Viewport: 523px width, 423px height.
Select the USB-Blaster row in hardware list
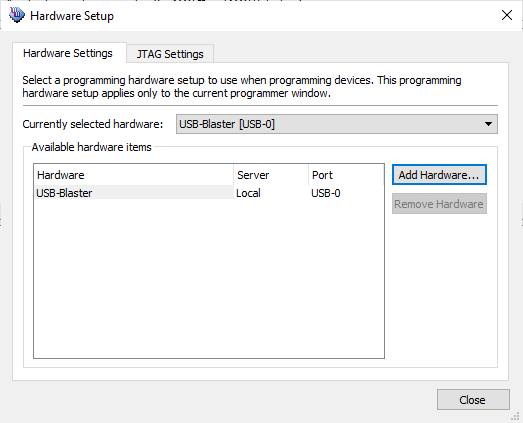[x=209, y=193]
